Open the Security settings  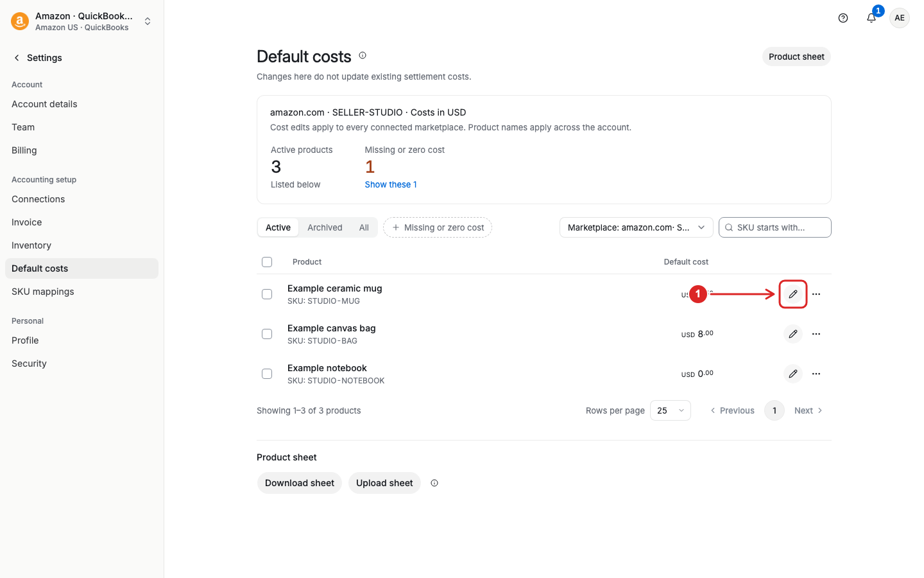click(81, 363)
